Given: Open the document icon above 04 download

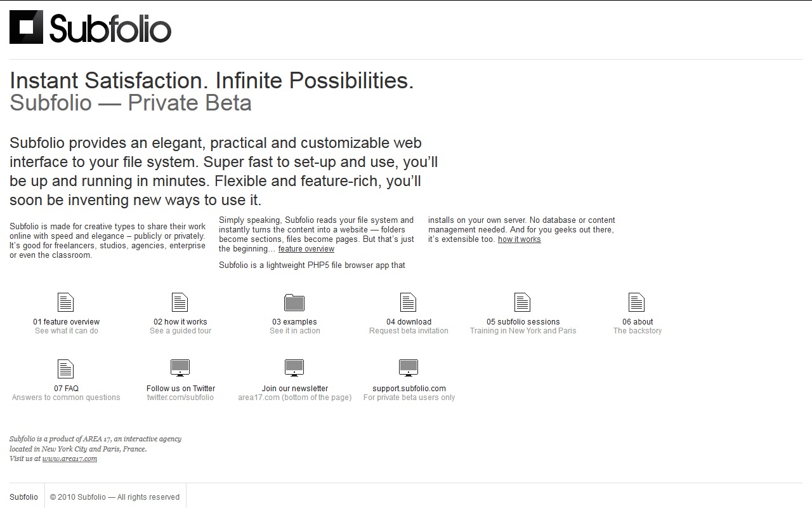Looking at the screenshot, I should coord(408,302).
